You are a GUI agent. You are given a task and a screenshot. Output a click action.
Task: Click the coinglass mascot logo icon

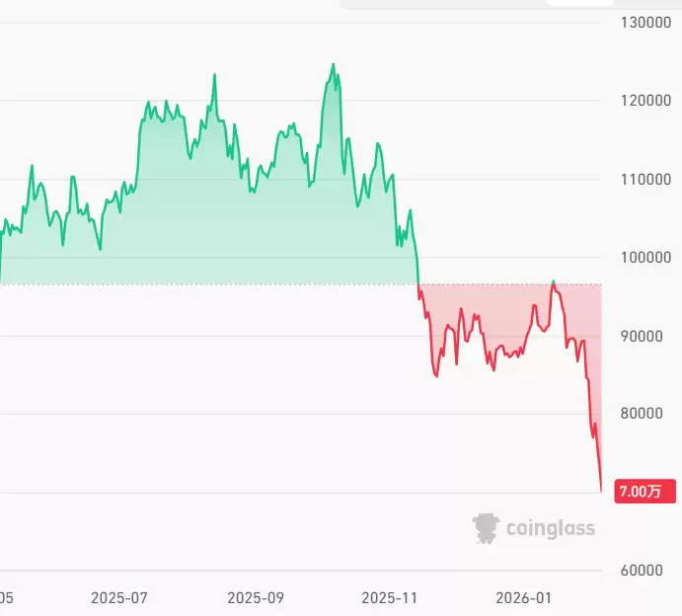(486, 528)
